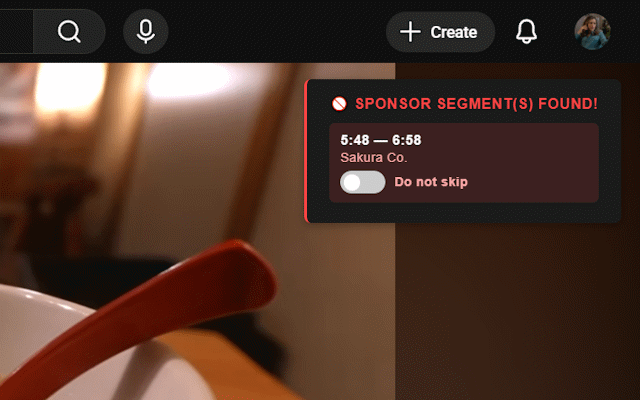Click the "Create" text label
This screenshot has height=400, width=640.
[x=453, y=32]
